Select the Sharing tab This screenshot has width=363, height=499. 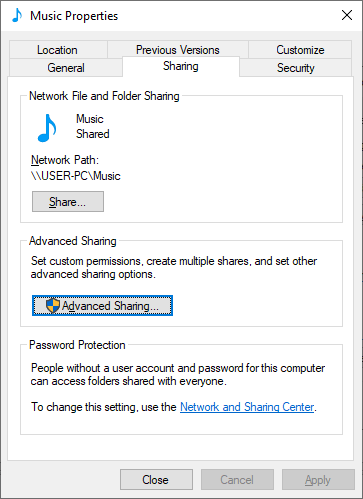click(181, 66)
